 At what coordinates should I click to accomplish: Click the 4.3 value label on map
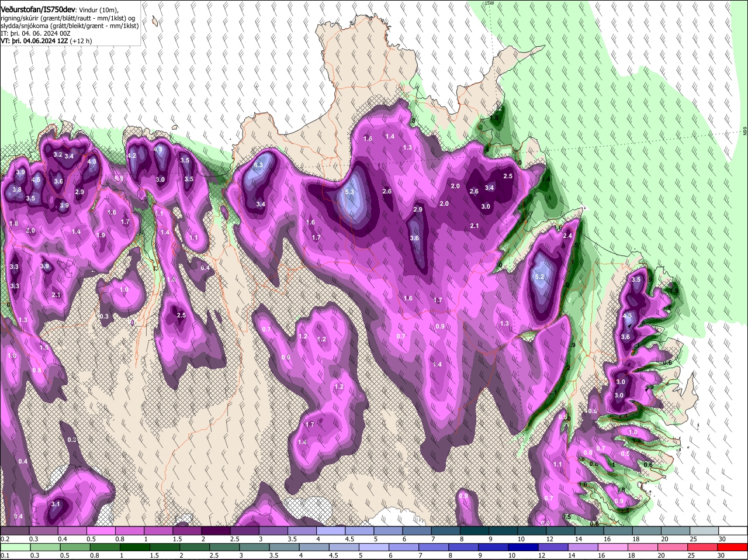click(x=92, y=162)
